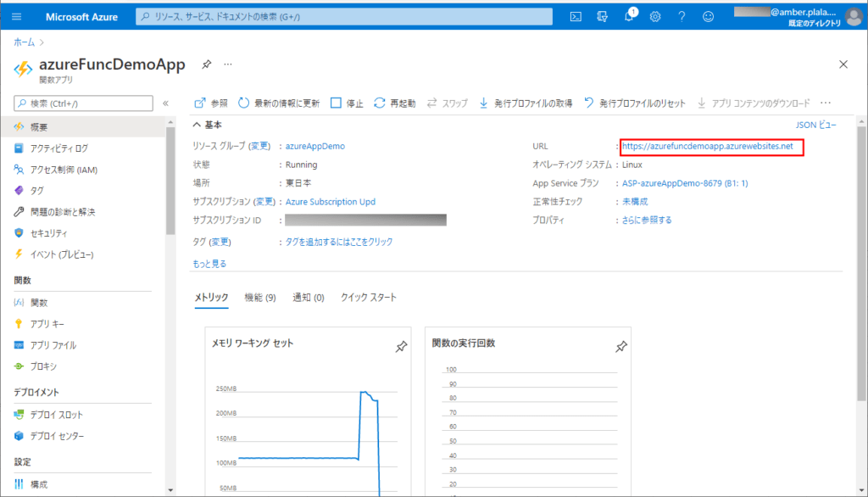Viewport: 868px width, 497px height.
Task: Open portal settings with the gear icon
Action: click(654, 16)
